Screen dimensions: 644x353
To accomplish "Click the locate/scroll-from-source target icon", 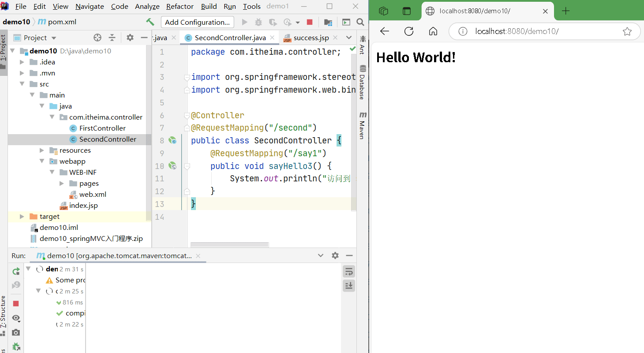I will [97, 38].
